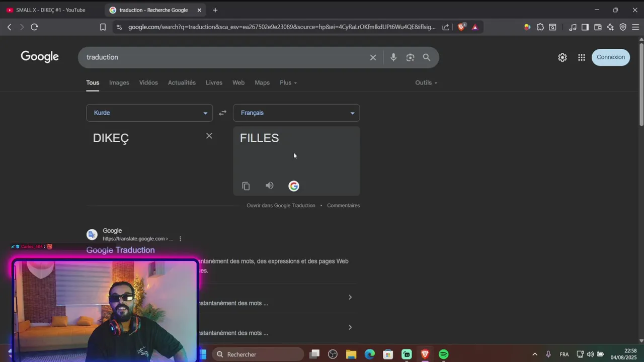Open OBS Studio from taskbar
644x362 pixels.
[x=333, y=354]
